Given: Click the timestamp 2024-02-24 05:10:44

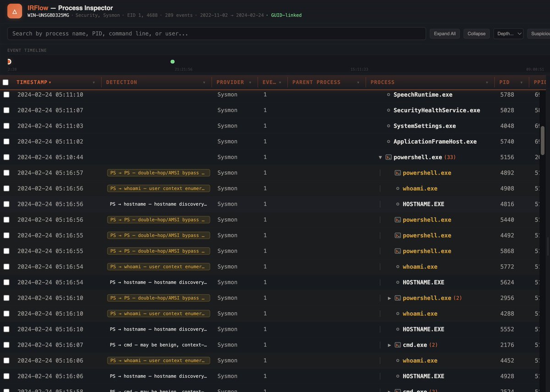Looking at the screenshot, I should 50,157.
